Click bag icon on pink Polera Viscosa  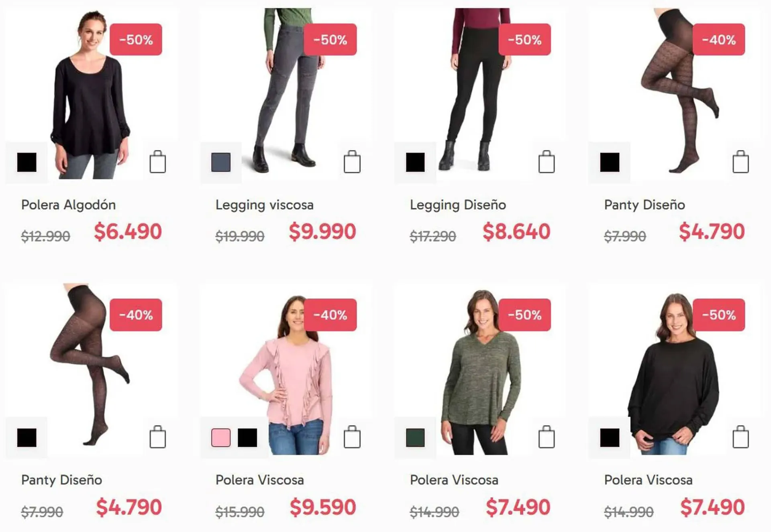[x=352, y=437]
